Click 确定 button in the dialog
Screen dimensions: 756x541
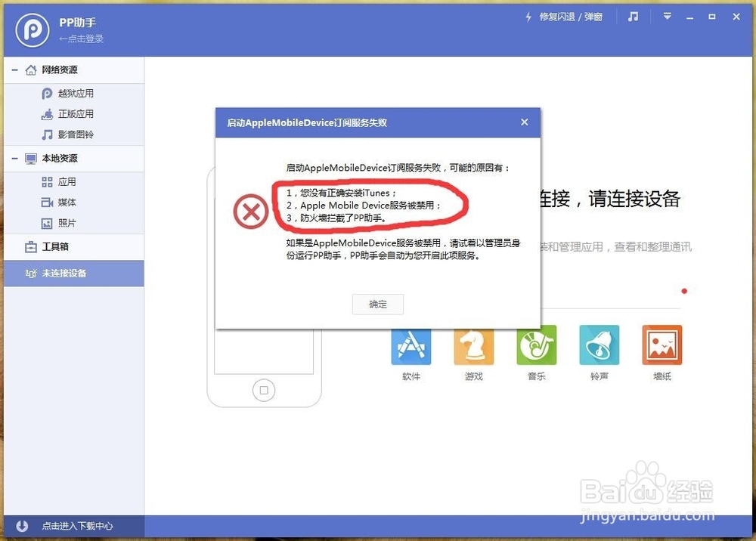pos(378,304)
